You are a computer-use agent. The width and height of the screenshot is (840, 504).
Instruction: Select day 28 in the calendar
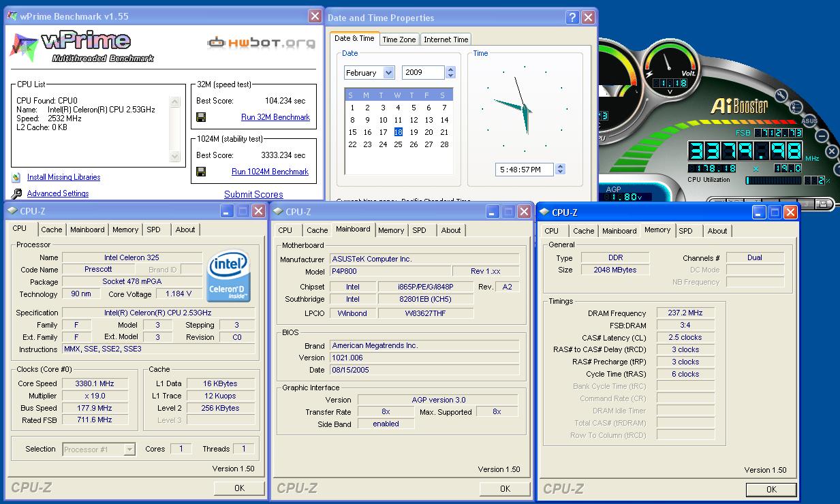click(x=444, y=144)
